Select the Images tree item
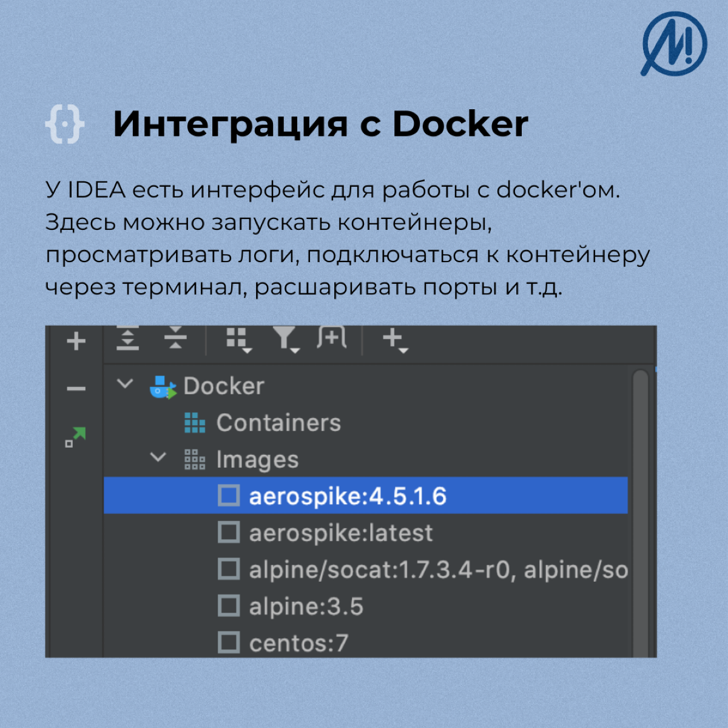Image resolution: width=728 pixels, height=728 pixels. 257,460
